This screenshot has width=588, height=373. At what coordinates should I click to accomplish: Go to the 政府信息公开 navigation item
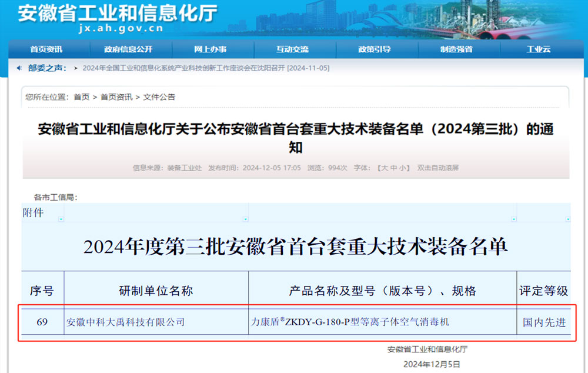pos(128,49)
